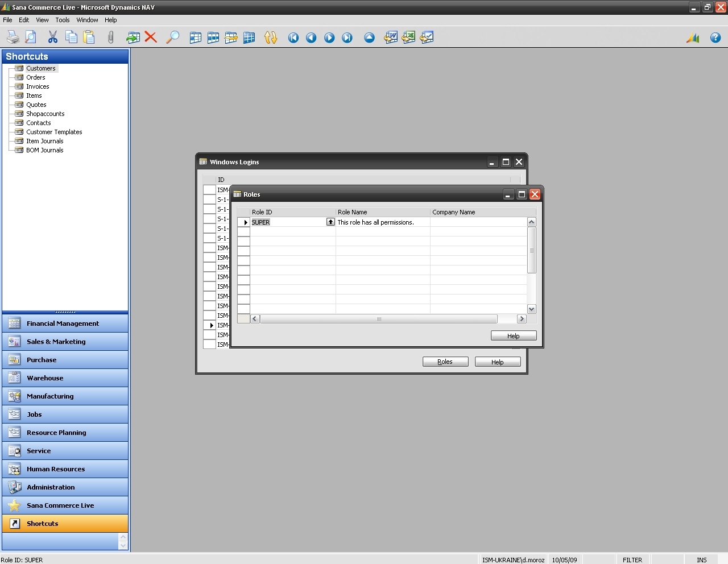The width and height of the screenshot is (728, 564).
Task: Open the Financial Management menu
Action: pos(65,324)
